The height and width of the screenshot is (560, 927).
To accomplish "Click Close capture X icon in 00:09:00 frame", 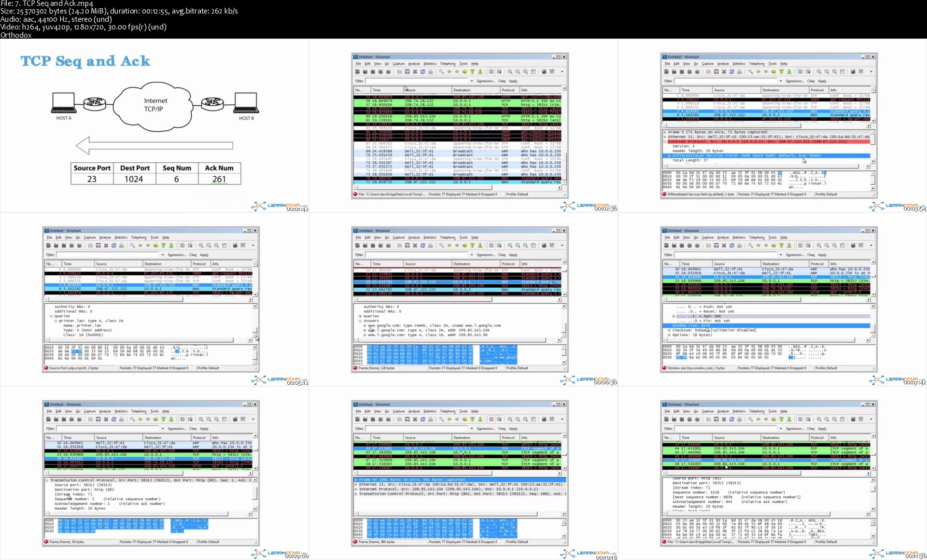I will click(x=106, y=419).
